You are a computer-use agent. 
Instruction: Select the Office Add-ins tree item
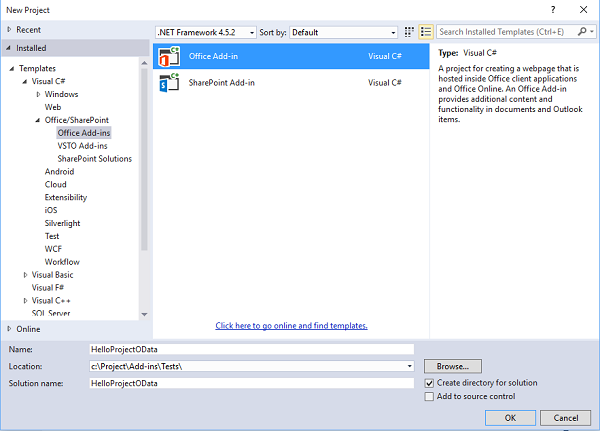pyautogui.click(x=84, y=133)
